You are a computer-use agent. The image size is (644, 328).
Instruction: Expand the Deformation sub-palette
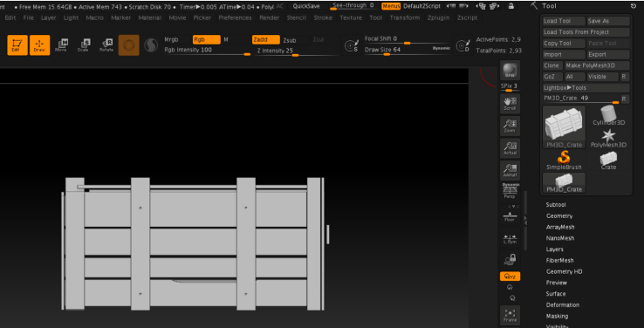point(563,304)
